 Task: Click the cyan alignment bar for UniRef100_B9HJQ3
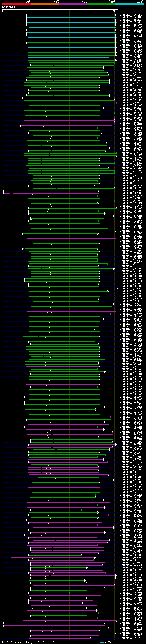click(72, 27)
